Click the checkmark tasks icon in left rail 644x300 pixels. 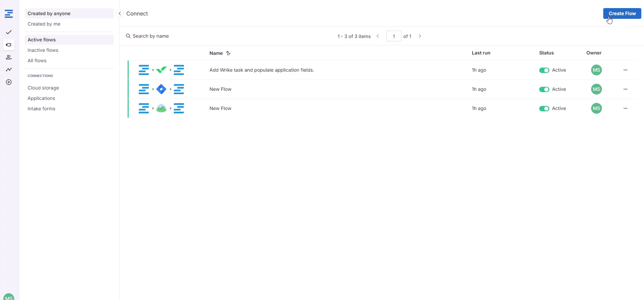point(9,32)
